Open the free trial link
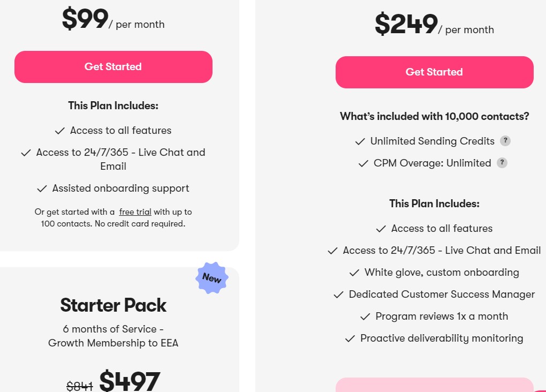The image size is (546, 392). [135, 212]
